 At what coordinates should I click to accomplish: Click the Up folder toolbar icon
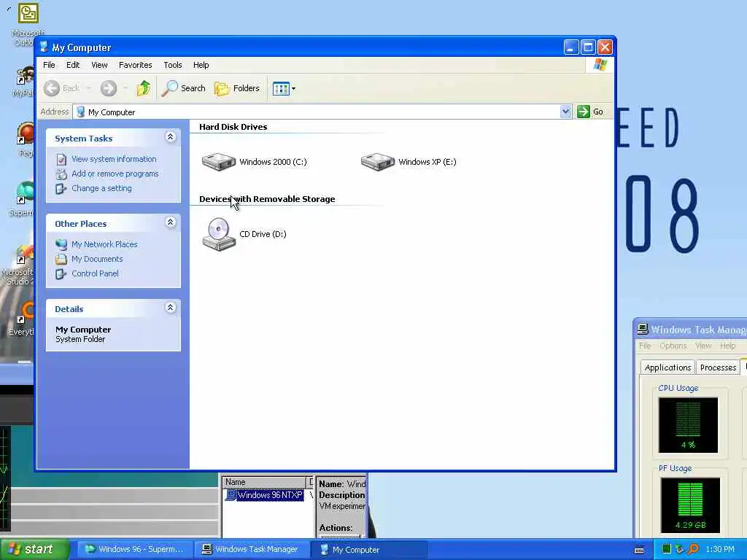point(144,88)
